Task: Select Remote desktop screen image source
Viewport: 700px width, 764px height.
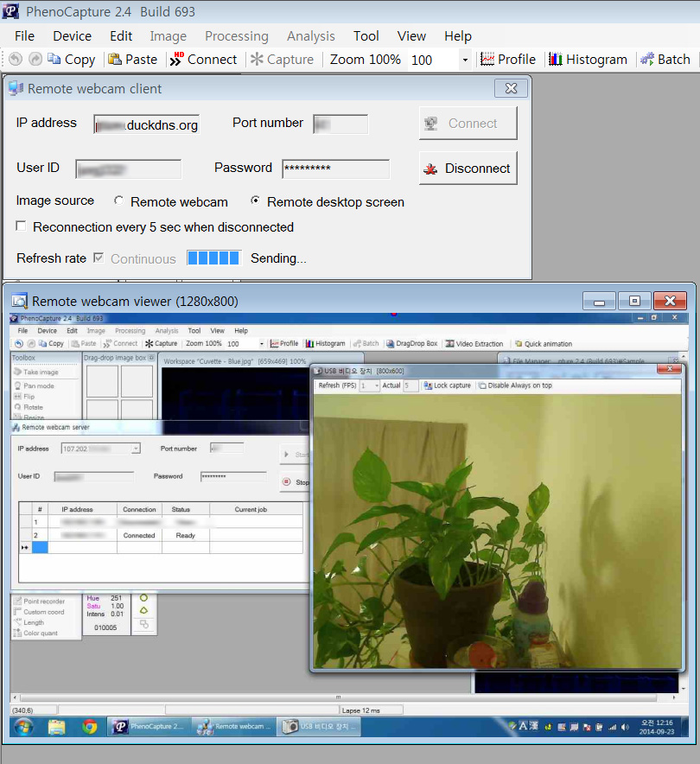Action: tap(256, 201)
